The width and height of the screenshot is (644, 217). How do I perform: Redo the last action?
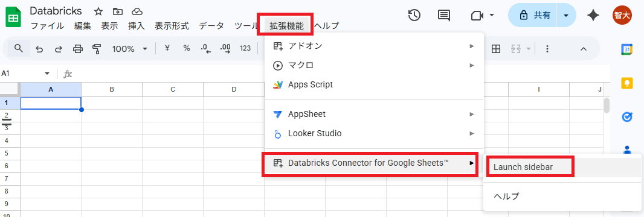[59, 49]
